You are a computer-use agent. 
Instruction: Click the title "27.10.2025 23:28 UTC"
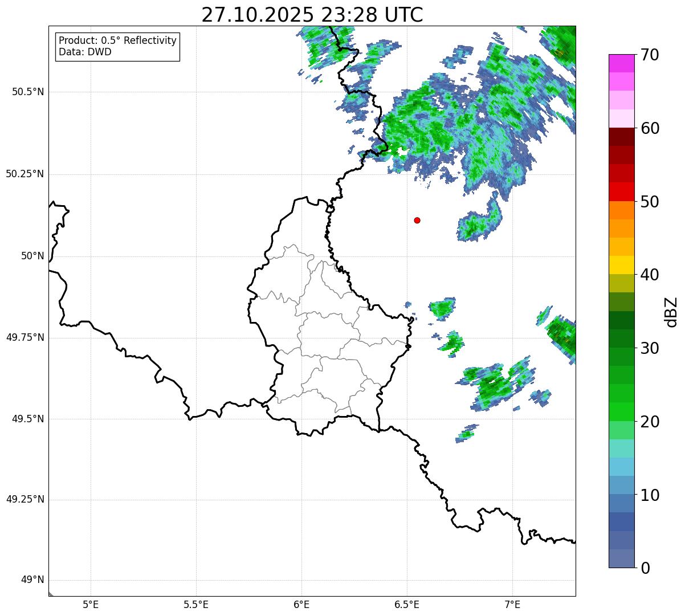(312, 15)
